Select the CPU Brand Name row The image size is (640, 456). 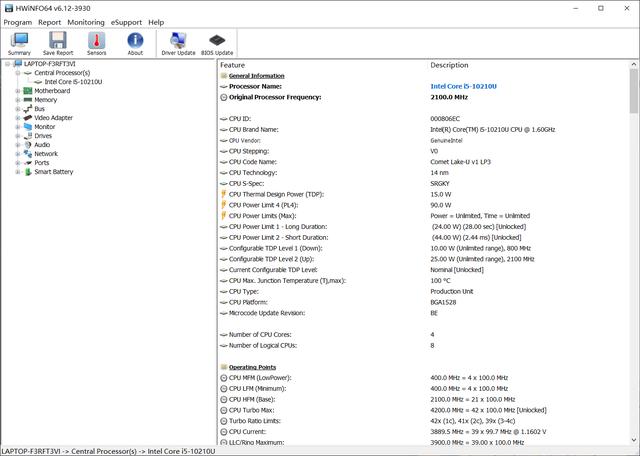click(424, 129)
